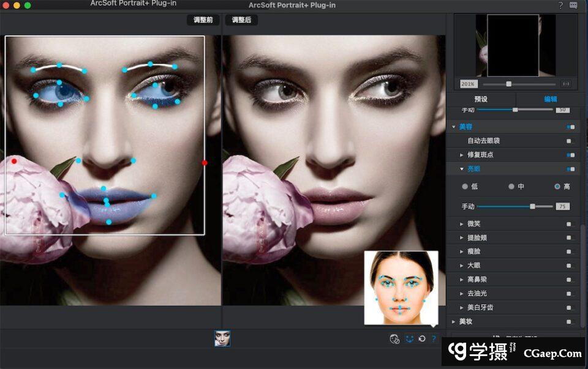Expand the 美妆 category
This screenshot has width=588, height=369.
[454, 321]
